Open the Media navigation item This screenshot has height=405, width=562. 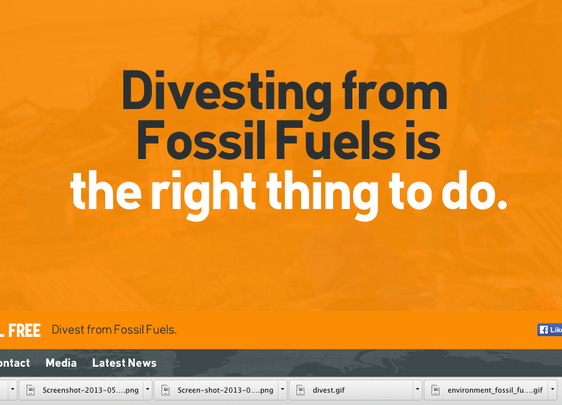tap(61, 363)
